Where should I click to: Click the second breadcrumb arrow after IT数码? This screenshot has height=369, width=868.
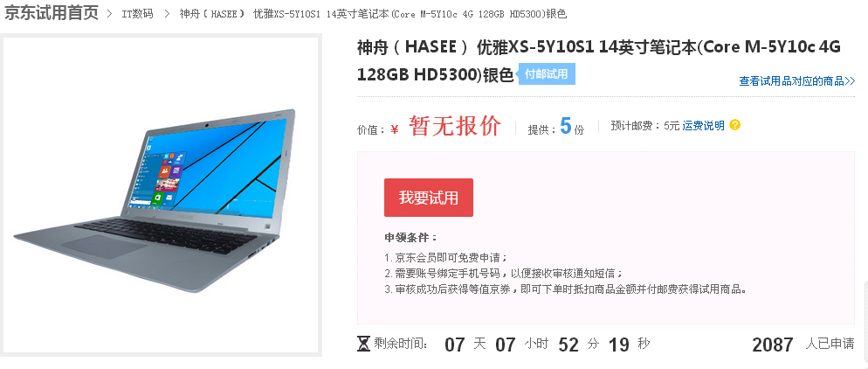click(167, 13)
